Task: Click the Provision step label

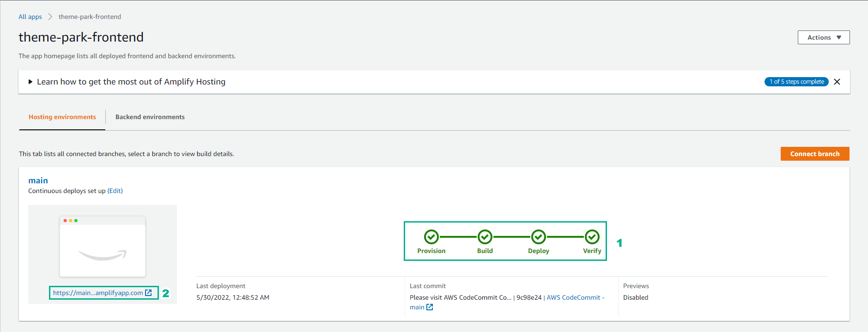Action: click(431, 251)
